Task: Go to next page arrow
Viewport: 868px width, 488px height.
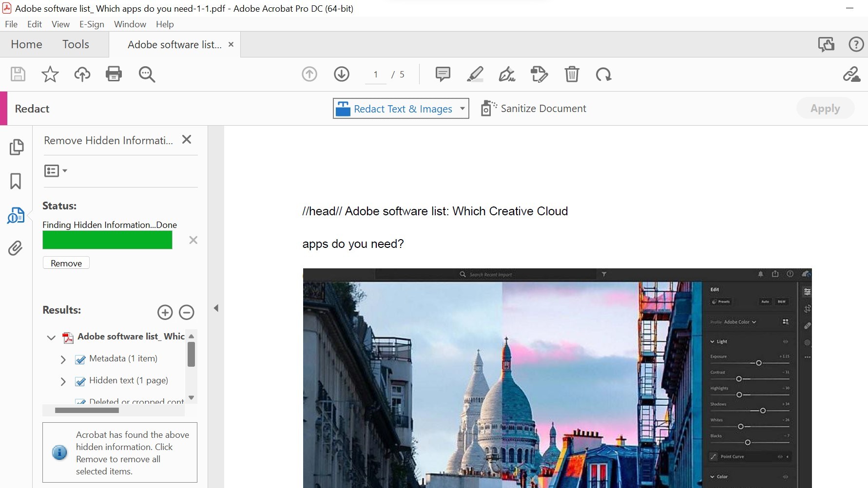Action: (x=342, y=74)
